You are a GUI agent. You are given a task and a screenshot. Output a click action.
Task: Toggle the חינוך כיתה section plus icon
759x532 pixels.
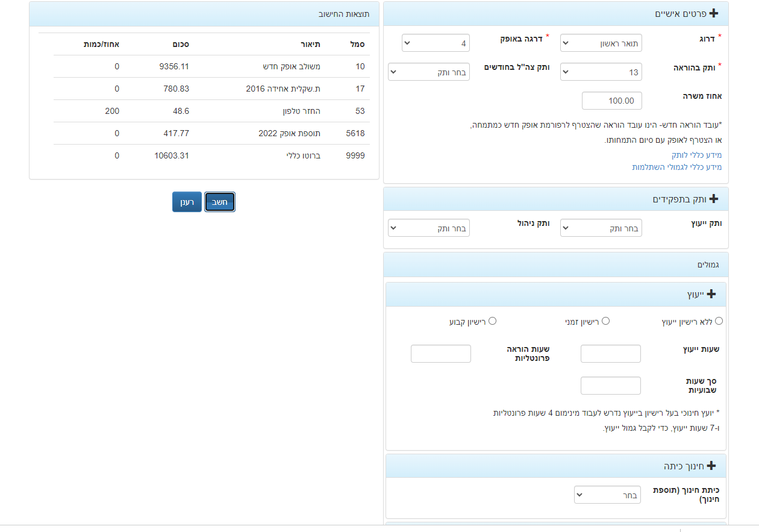[x=711, y=466]
